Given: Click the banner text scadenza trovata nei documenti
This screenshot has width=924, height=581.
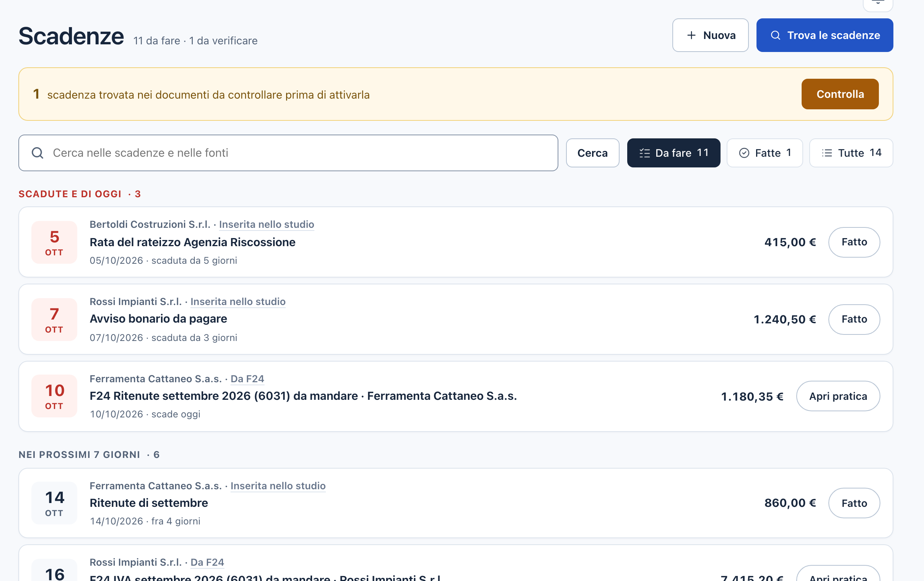Looking at the screenshot, I should (208, 95).
